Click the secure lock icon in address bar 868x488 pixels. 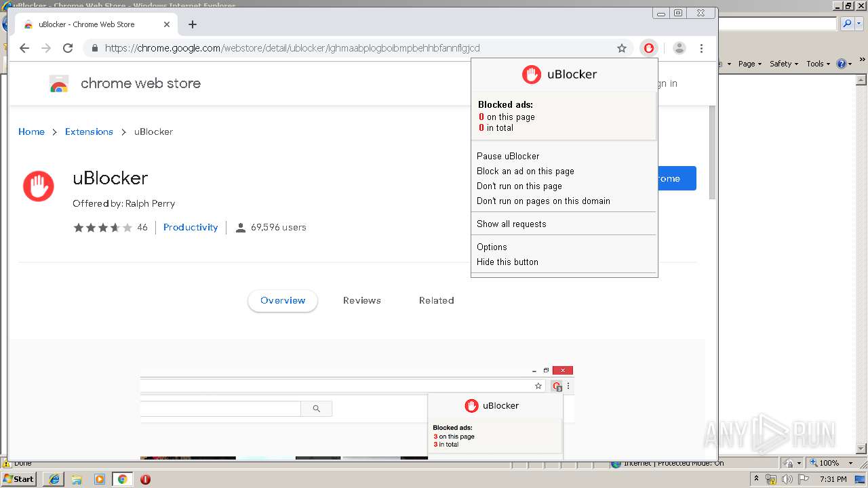point(95,48)
